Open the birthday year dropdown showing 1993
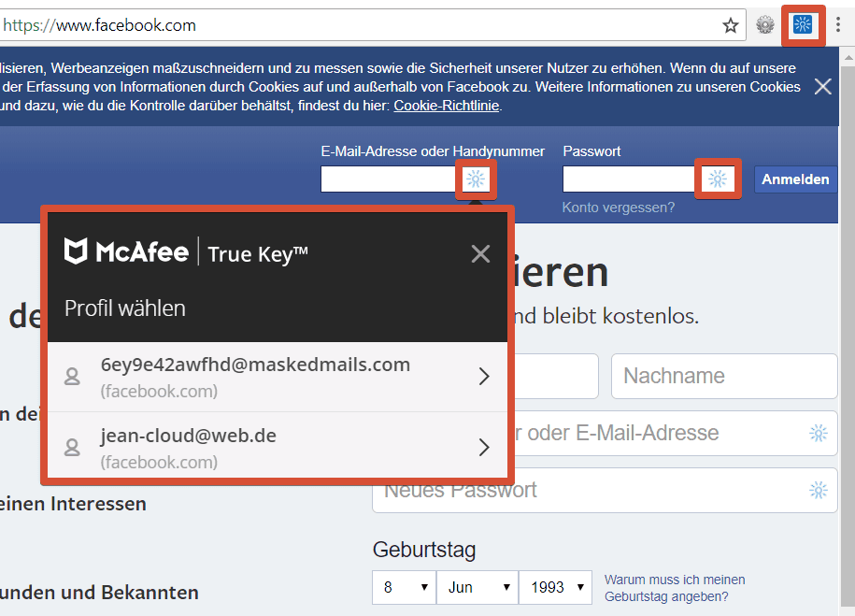 555,588
